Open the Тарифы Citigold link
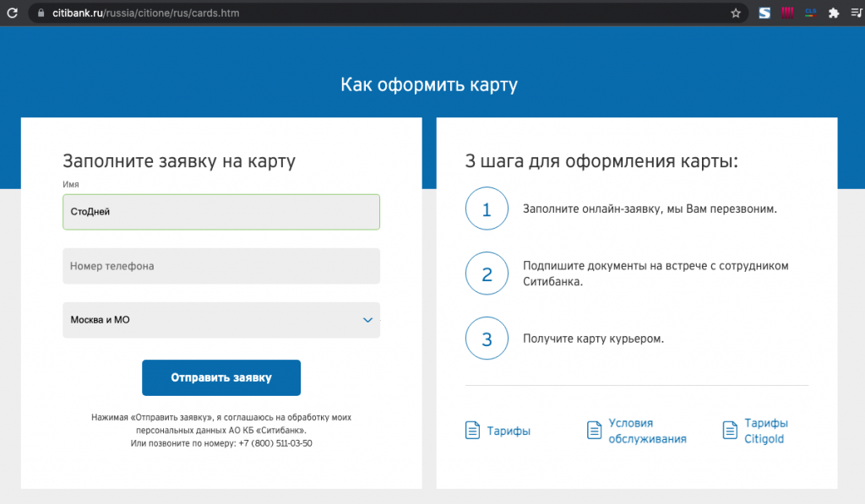The height and width of the screenshot is (504, 865). tap(765, 431)
